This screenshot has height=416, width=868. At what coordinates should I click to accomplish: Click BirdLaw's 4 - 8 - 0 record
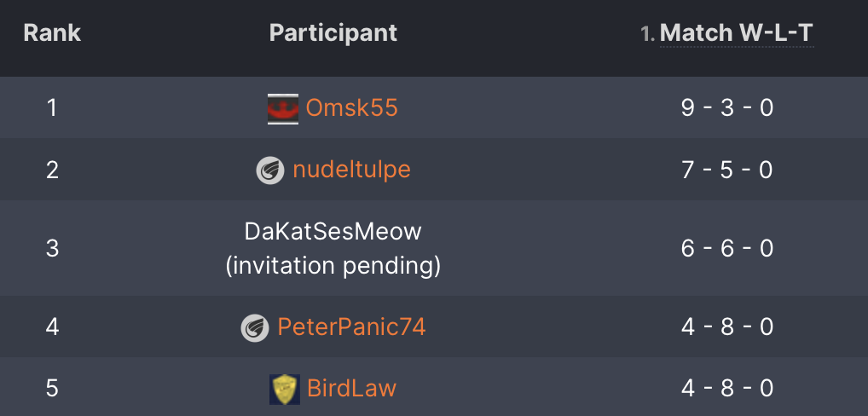point(726,389)
